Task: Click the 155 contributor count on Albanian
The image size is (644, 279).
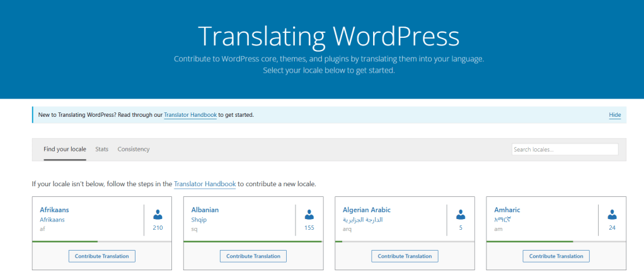Action: 309,228
